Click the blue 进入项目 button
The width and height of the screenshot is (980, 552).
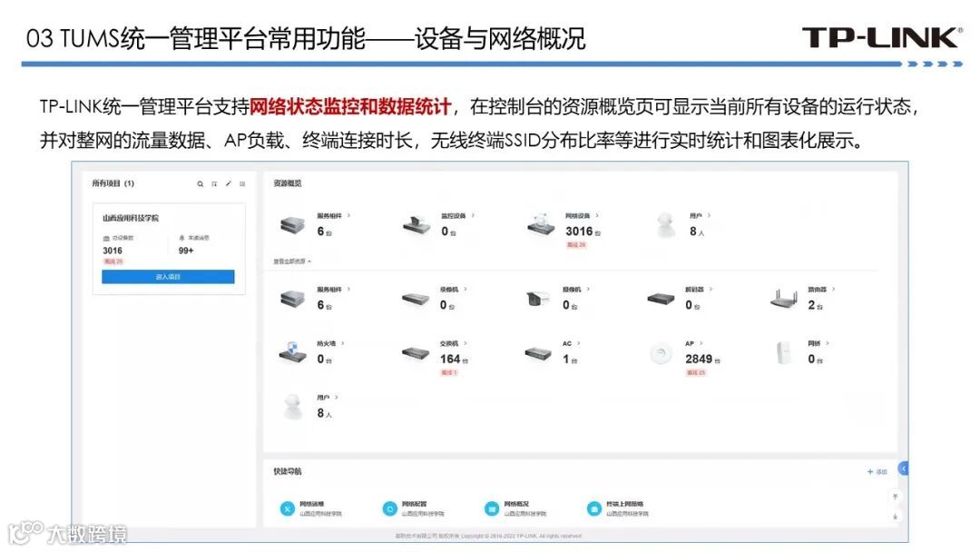click(x=168, y=277)
